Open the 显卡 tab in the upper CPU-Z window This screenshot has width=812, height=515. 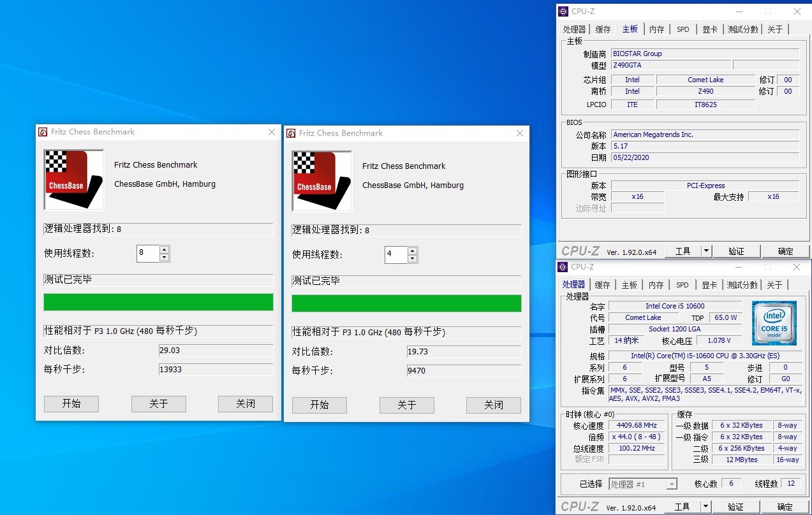710,29
